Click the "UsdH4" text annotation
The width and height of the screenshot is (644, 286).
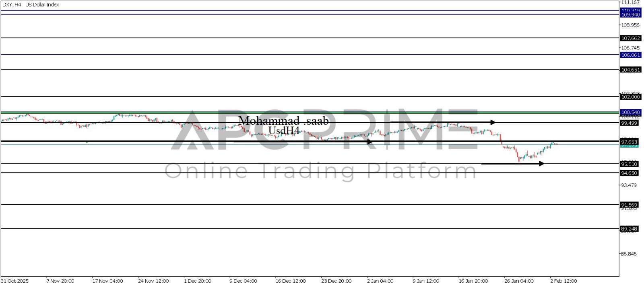(284, 131)
